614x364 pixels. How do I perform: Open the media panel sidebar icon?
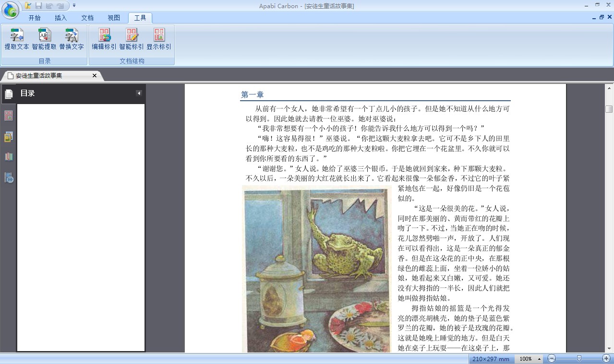pos(9,178)
